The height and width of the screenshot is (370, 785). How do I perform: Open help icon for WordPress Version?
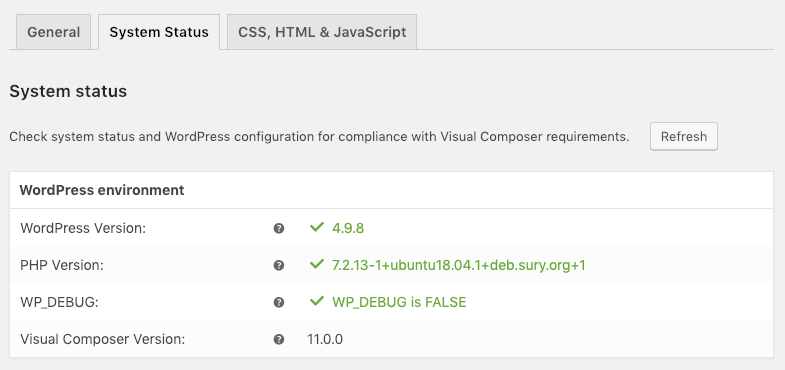279,228
